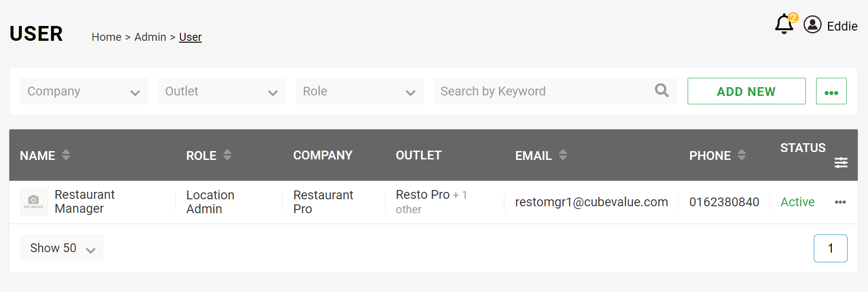
Task: Sort by the PHONE column toggle arrows
Action: [x=741, y=155]
